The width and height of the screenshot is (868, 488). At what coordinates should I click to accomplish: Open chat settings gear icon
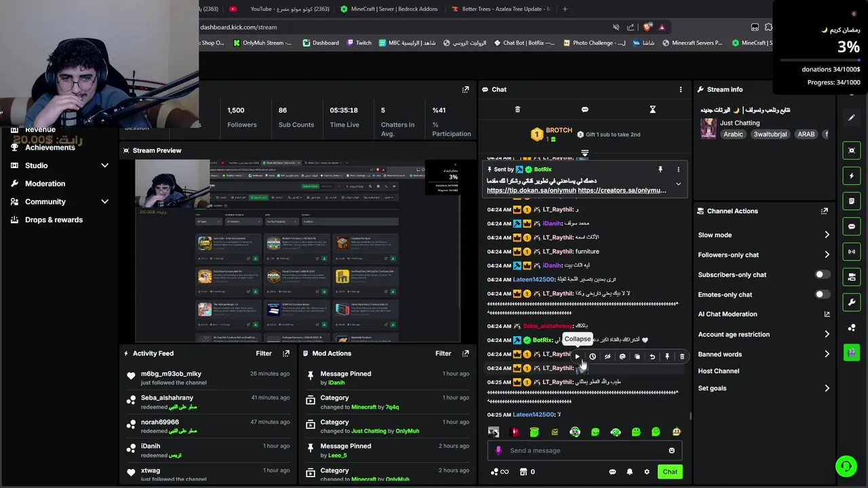646,472
